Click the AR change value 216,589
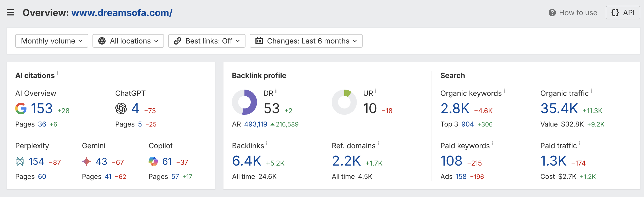The height and width of the screenshot is (197, 644). click(x=287, y=124)
